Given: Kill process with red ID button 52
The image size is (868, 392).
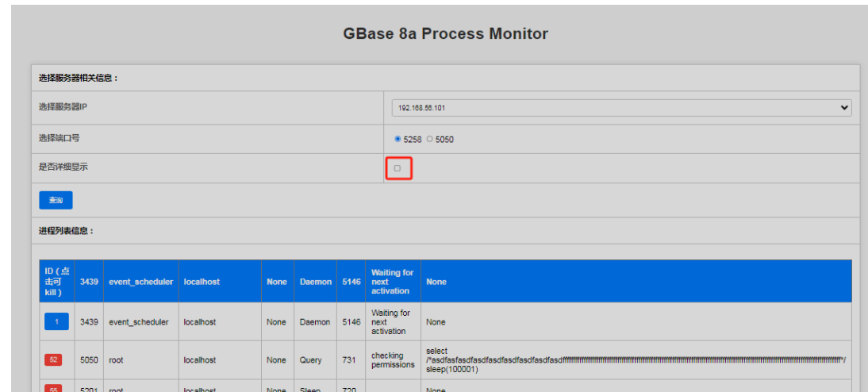Looking at the screenshot, I should 54,360.
